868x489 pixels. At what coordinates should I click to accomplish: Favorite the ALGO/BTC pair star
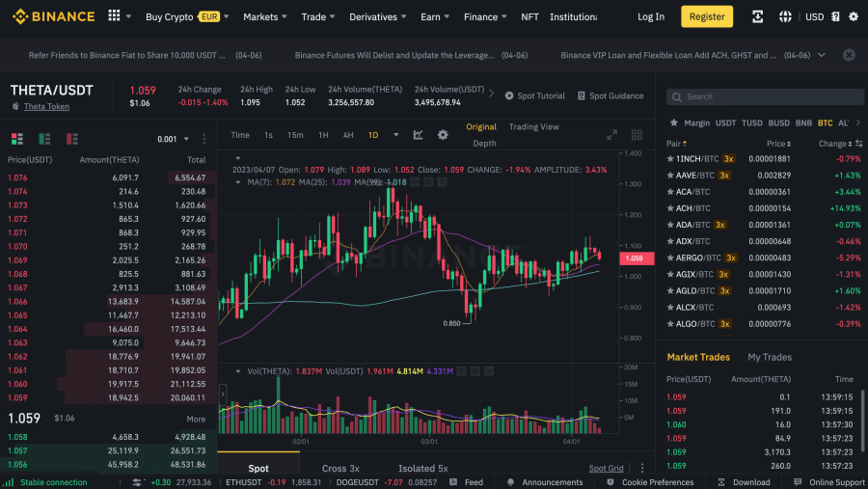[x=670, y=323]
